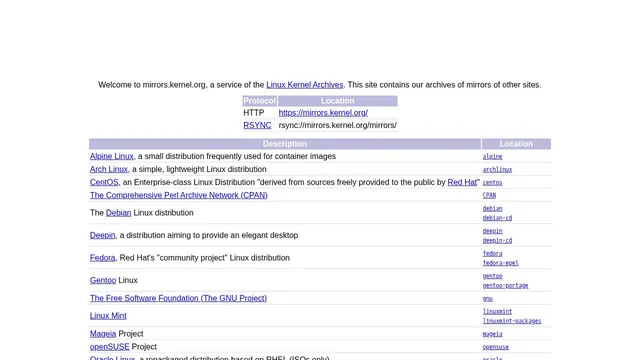
Task: Follow the Red Hat link
Action: click(462, 182)
